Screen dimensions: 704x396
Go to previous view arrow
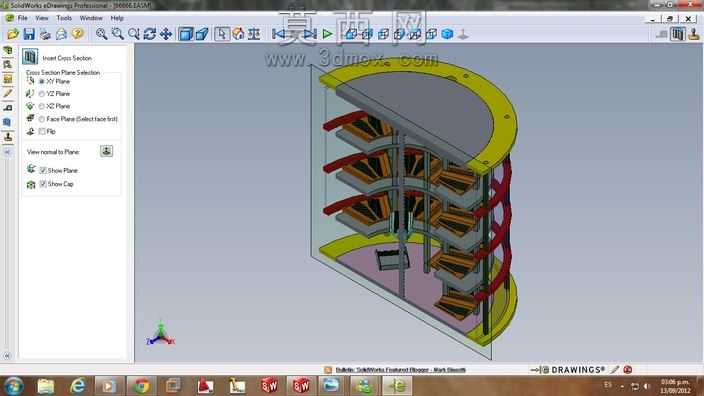point(279,34)
